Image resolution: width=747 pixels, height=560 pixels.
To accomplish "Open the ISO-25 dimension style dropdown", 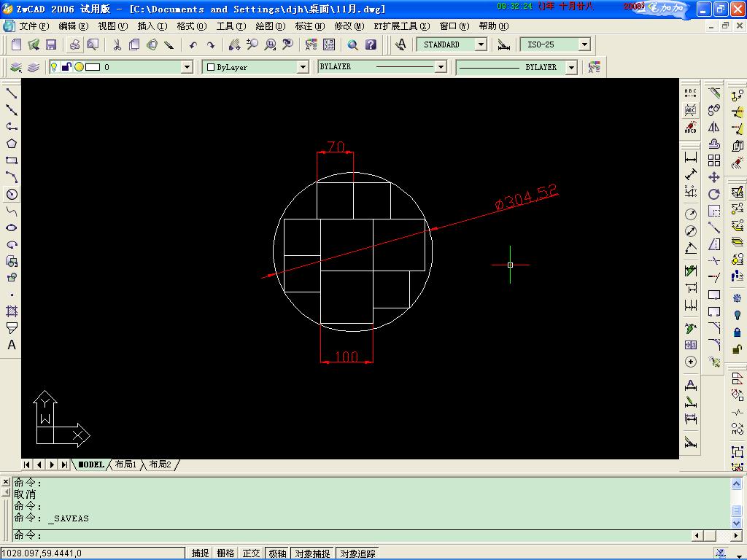I will coord(584,44).
